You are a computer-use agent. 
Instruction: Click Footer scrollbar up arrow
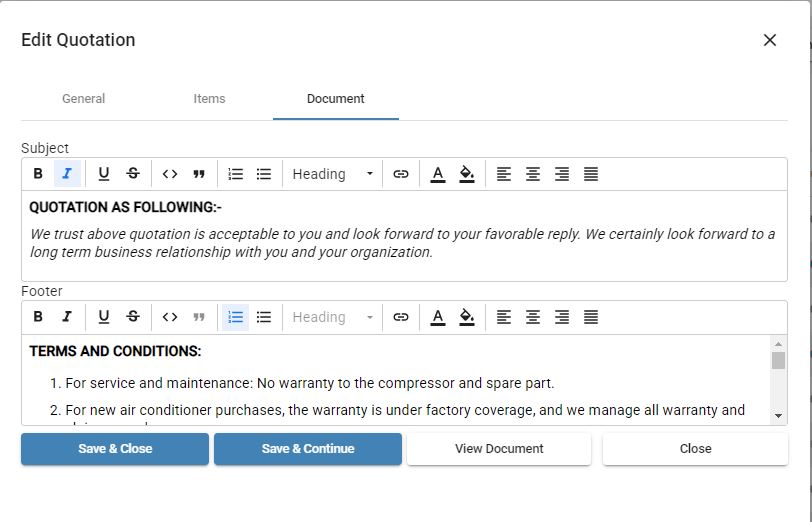coord(778,344)
